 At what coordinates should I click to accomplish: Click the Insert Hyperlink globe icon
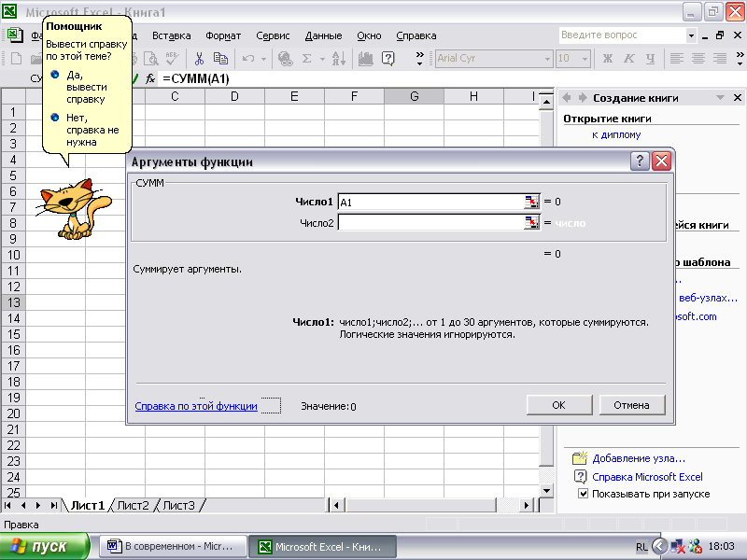click(x=286, y=59)
